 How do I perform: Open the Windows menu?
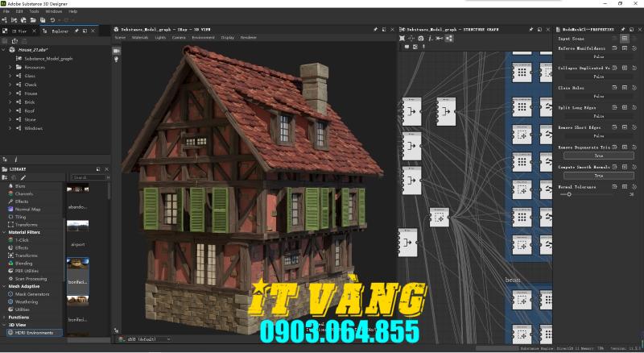pyautogui.click(x=54, y=11)
